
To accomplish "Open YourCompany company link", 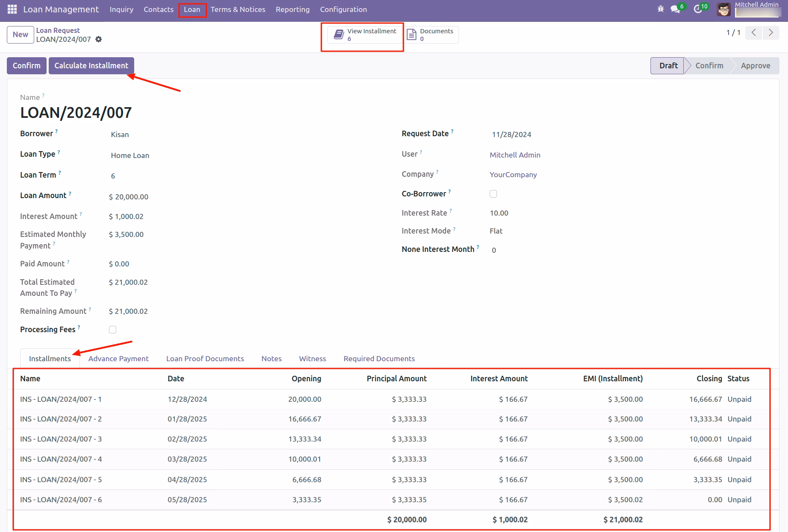I will 513,175.
